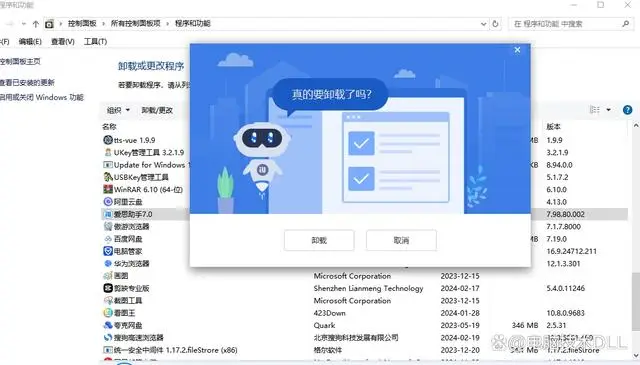
Task: Select the 423Down publisher cell
Action: point(329,313)
